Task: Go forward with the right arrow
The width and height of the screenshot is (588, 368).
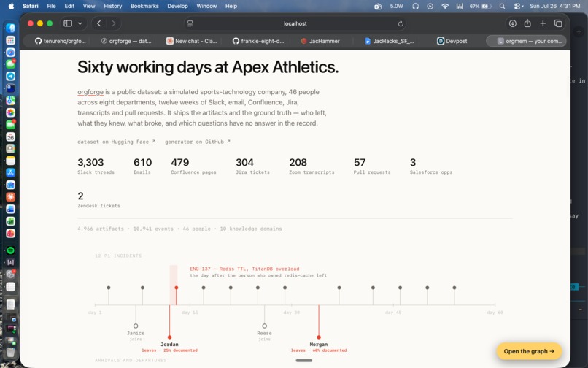Action: tap(114, 23)
